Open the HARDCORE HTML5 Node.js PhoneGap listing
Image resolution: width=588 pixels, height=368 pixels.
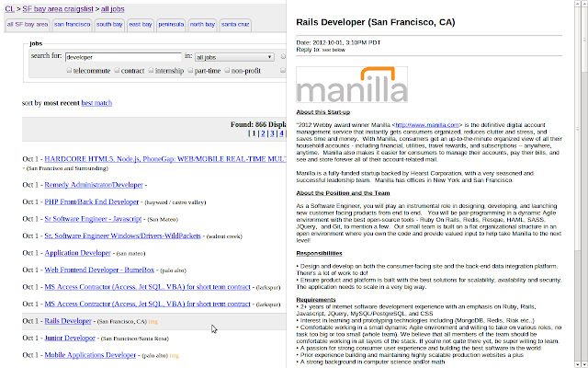coord(165,159)
